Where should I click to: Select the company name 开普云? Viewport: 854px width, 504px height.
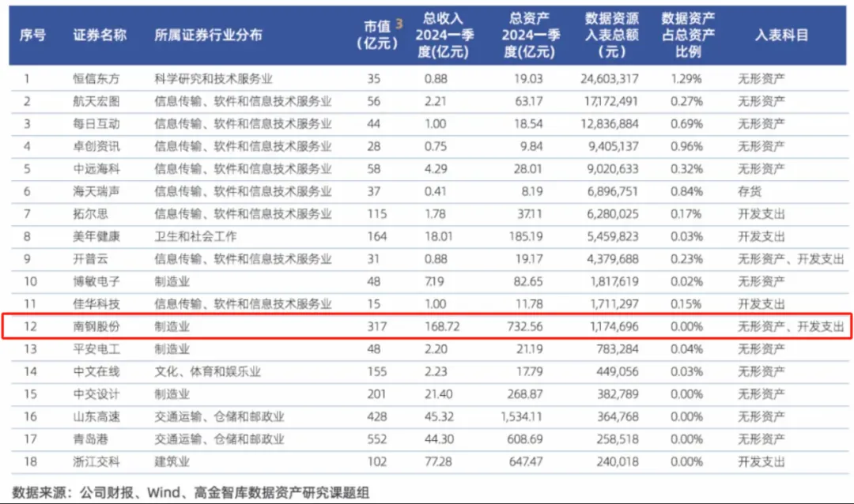pyautogui.click(x=90, y=259)
